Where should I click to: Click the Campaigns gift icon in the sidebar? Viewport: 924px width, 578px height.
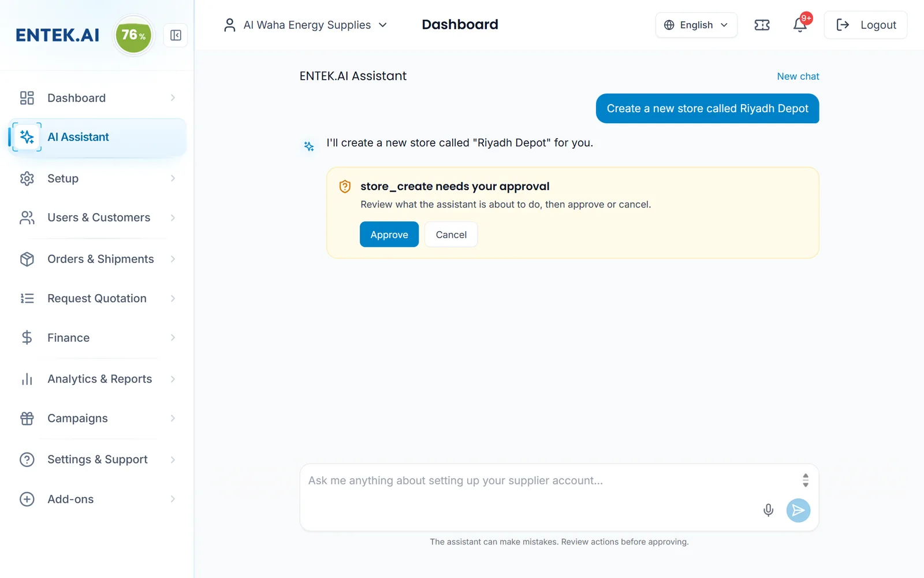[x=27, y=418]
